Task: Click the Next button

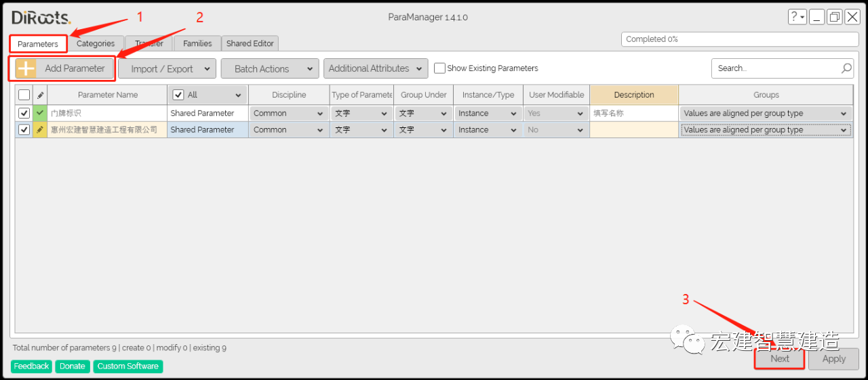Action: [x=780, y=359]
